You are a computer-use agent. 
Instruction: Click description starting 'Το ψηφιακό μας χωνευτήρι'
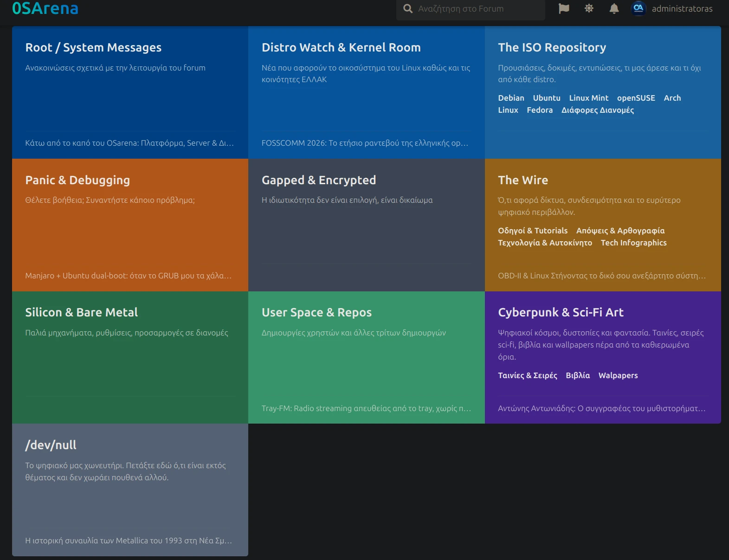125,471
